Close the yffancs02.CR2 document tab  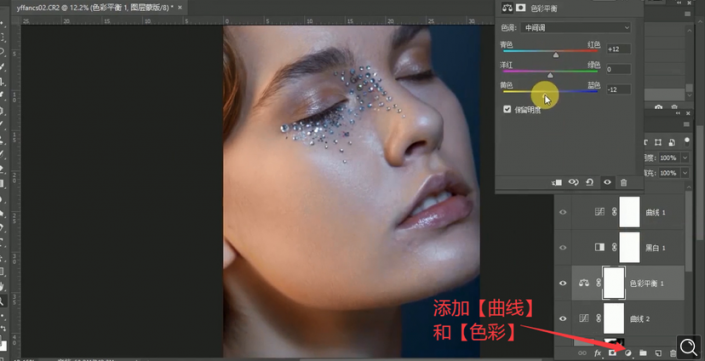click(x=180, y=8)
